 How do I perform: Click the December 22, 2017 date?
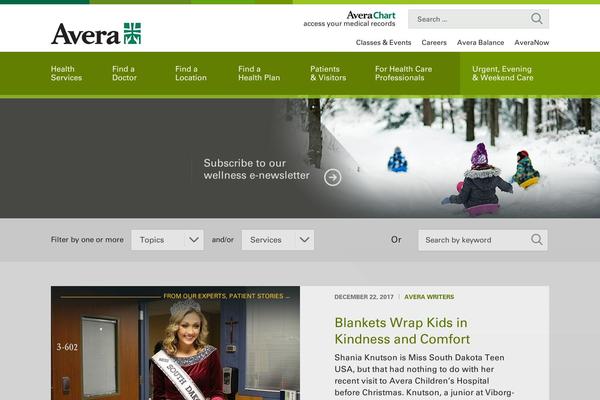364,297
